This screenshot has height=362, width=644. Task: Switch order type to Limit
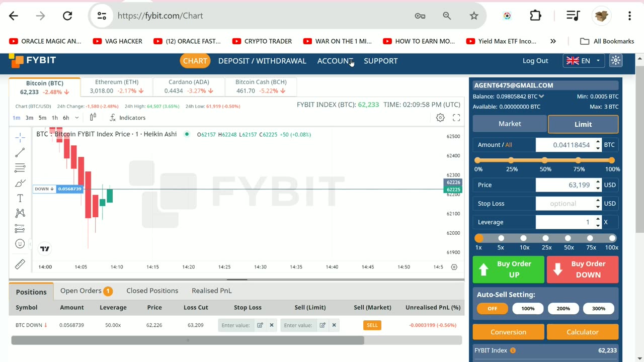tap(583, 124)
